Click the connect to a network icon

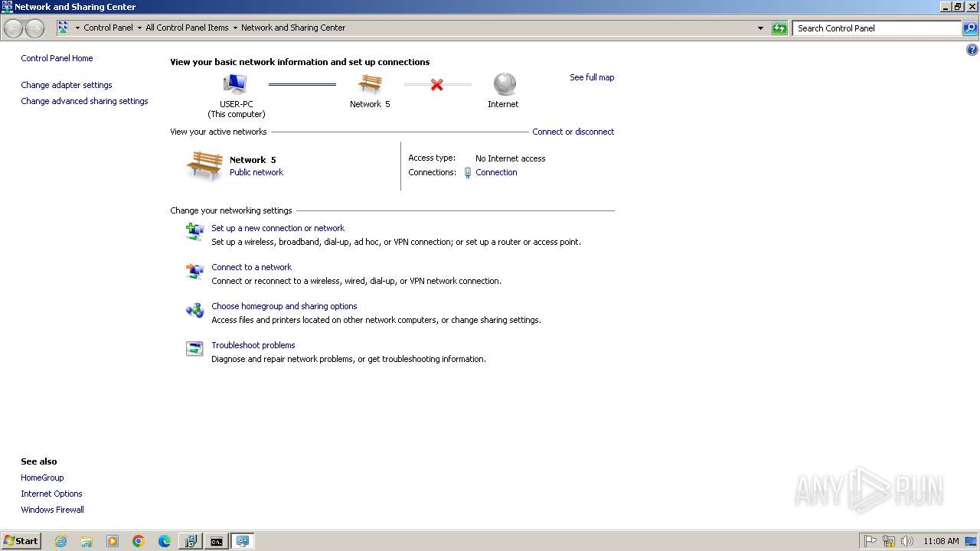pyautogui.click(x=194, y=270)
